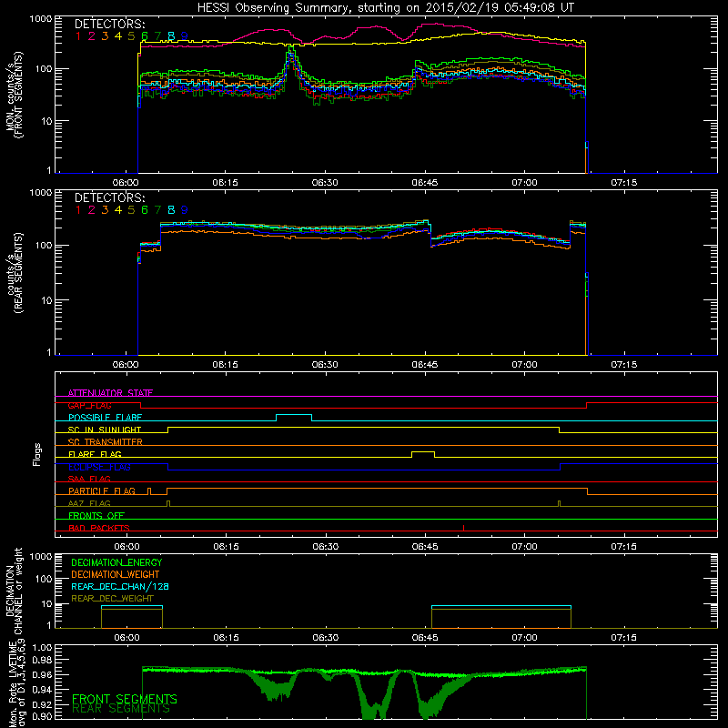
Task: Select the PARTICLE_FLAG label
Action: pos(102,490)
